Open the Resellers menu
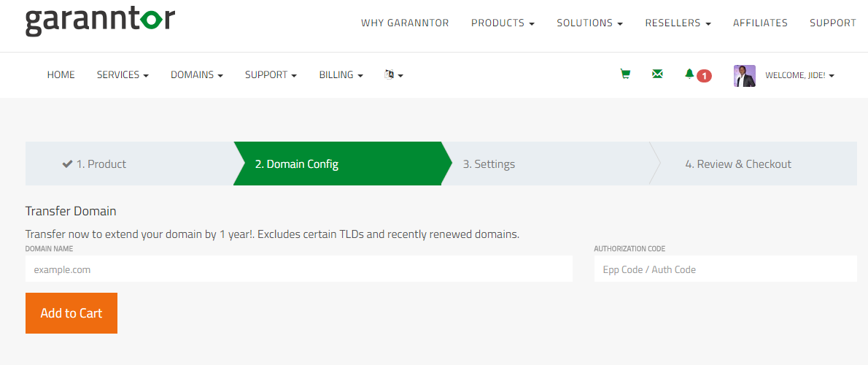This screenshot has height=365, width=868. tap(678, 23)
